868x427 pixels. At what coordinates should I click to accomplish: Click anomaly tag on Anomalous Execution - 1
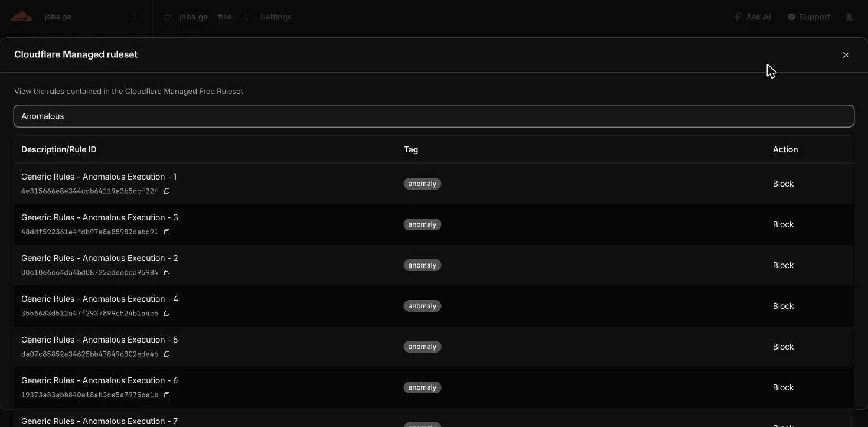(422, 184)
